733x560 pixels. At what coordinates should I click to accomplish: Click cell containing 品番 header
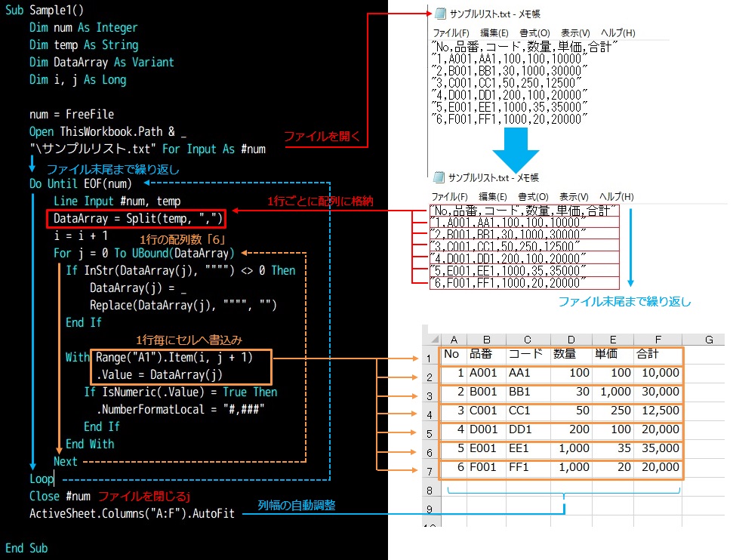(x=486, y=354)
